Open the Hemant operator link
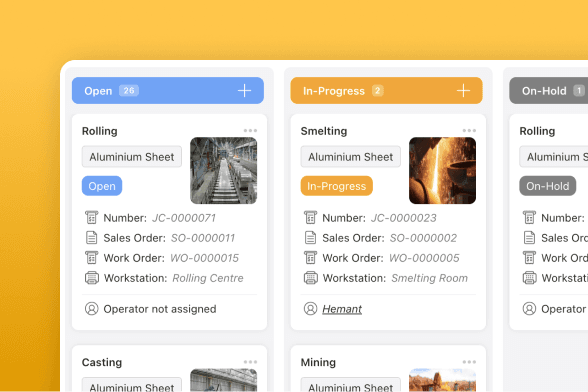 342,309
